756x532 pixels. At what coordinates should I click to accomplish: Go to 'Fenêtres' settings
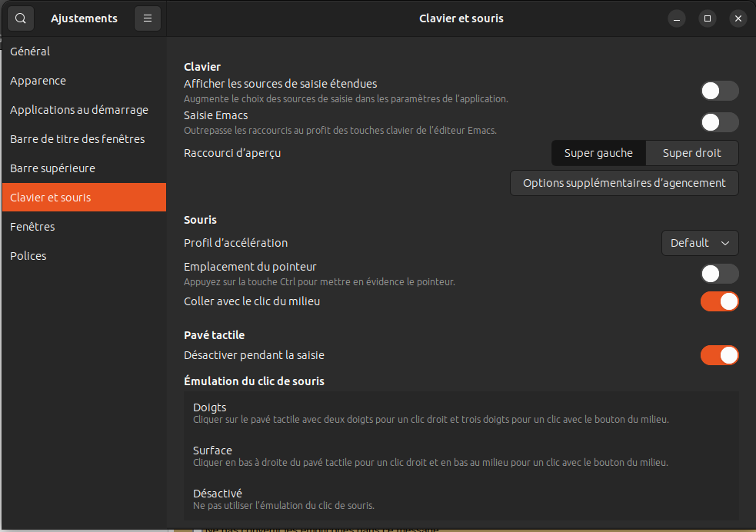click(x=32, y=226)
